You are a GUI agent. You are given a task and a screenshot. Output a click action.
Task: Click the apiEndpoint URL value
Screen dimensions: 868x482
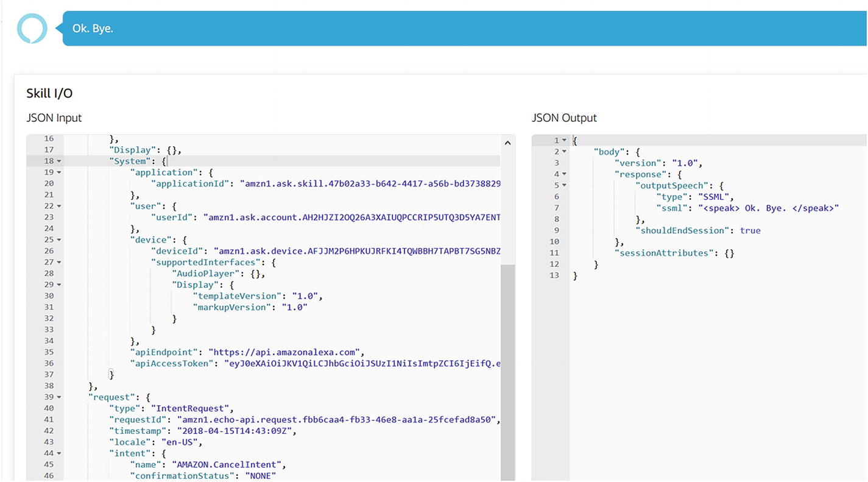click(x=286, y=352)
